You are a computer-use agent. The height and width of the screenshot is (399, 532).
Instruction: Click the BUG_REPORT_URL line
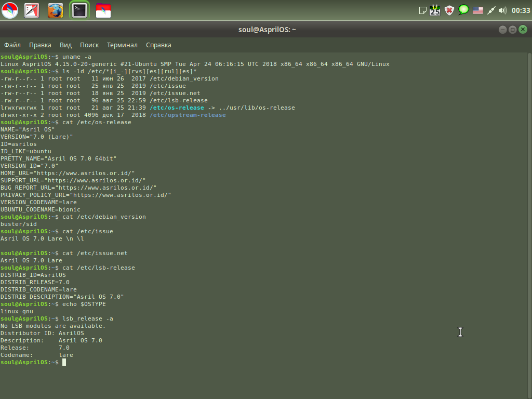pos(78,188)
